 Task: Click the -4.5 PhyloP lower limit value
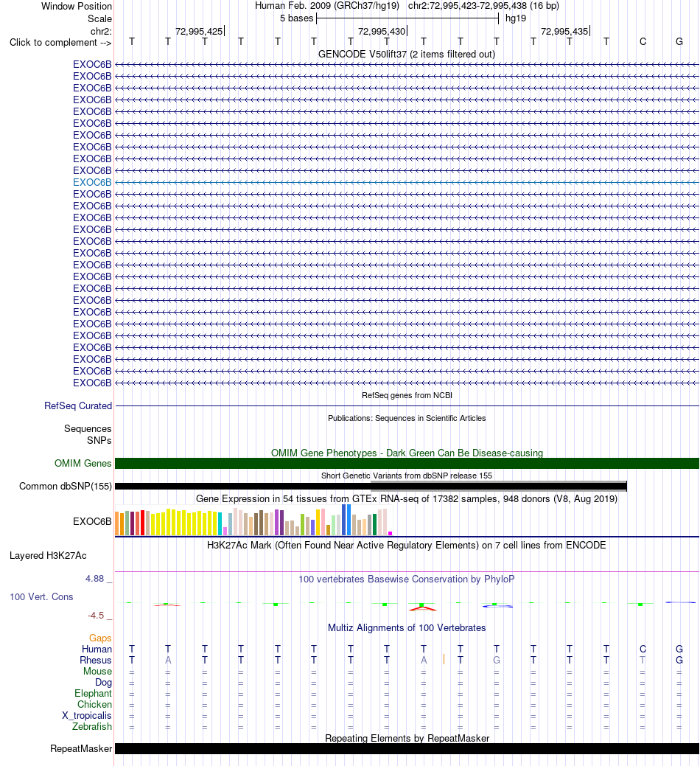96,616
